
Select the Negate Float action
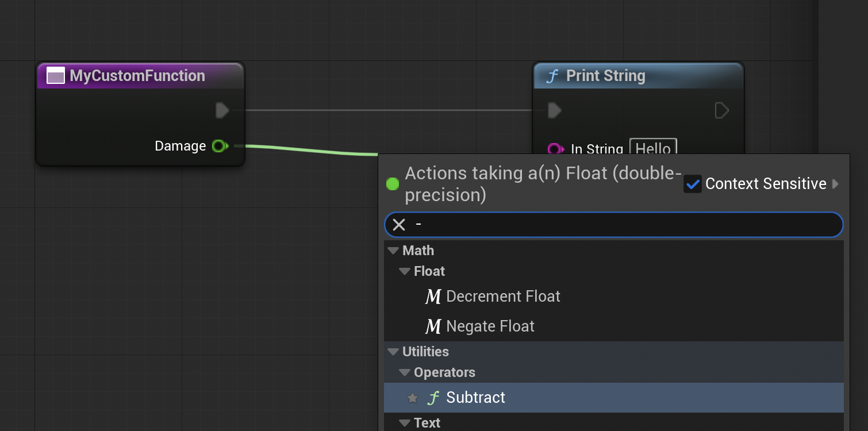490,326
